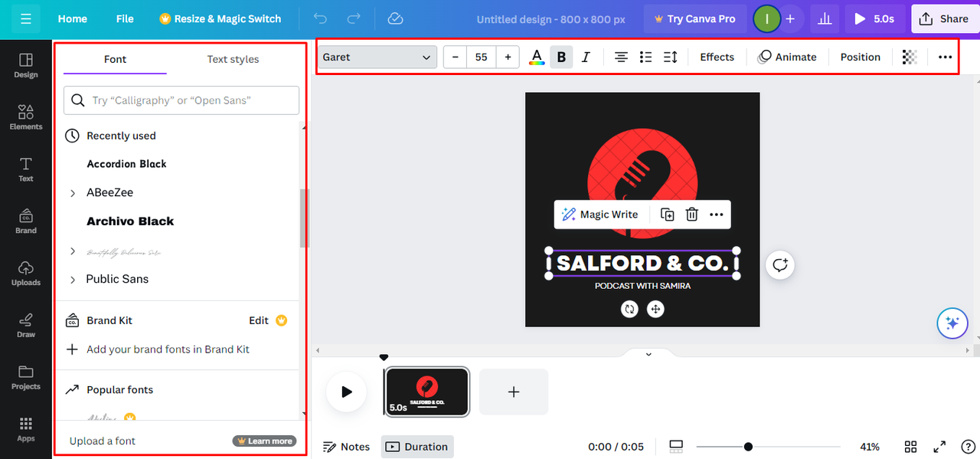
Task: Click the font size field showing 55
Action: [482, 57]
